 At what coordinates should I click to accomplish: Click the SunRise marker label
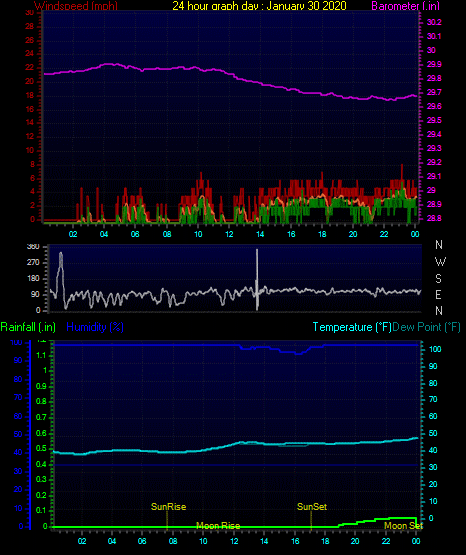point(168,507)
